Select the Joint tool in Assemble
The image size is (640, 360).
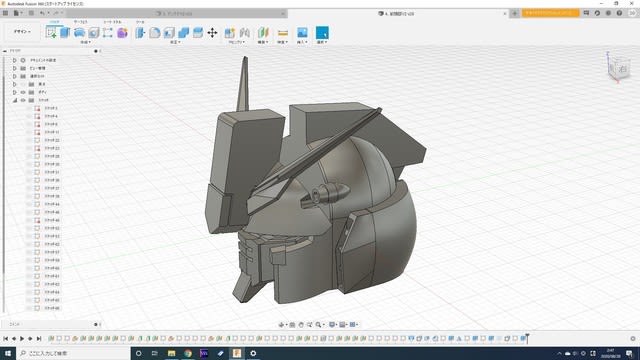[x=244, y=33]
